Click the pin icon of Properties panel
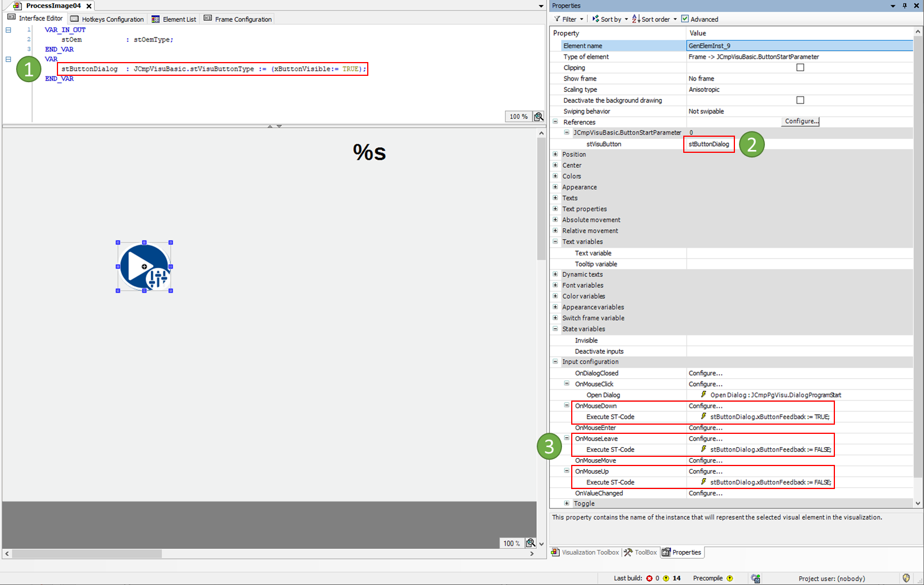The height and width of the screenshot is (585, 924). [x=904, y=6]
